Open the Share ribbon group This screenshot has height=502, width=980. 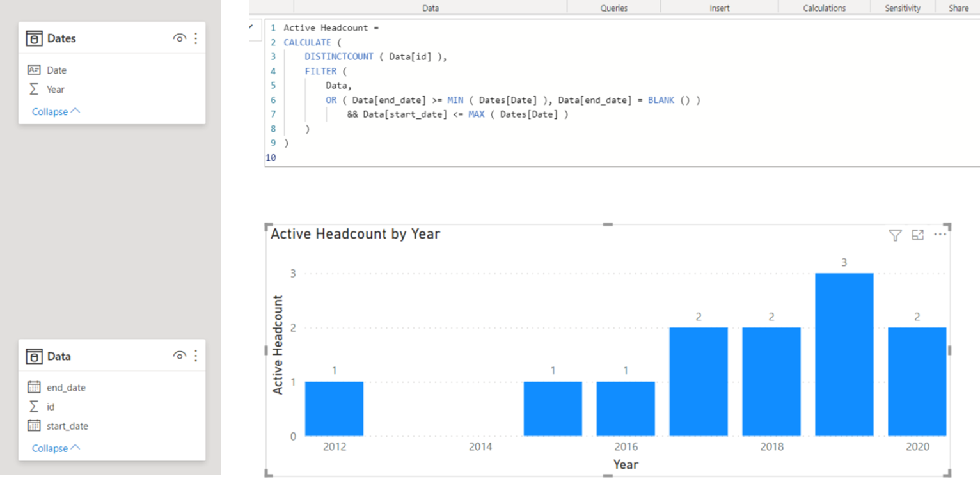coord(958,8)
